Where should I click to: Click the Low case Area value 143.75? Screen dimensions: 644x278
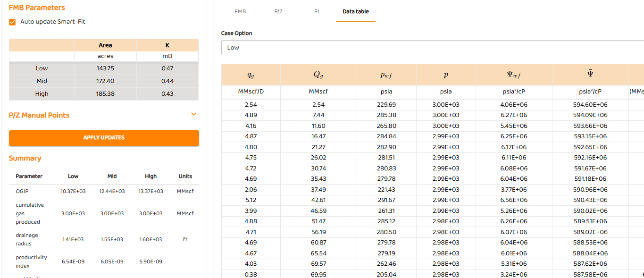pyautogui.click(x=105, y=68)
